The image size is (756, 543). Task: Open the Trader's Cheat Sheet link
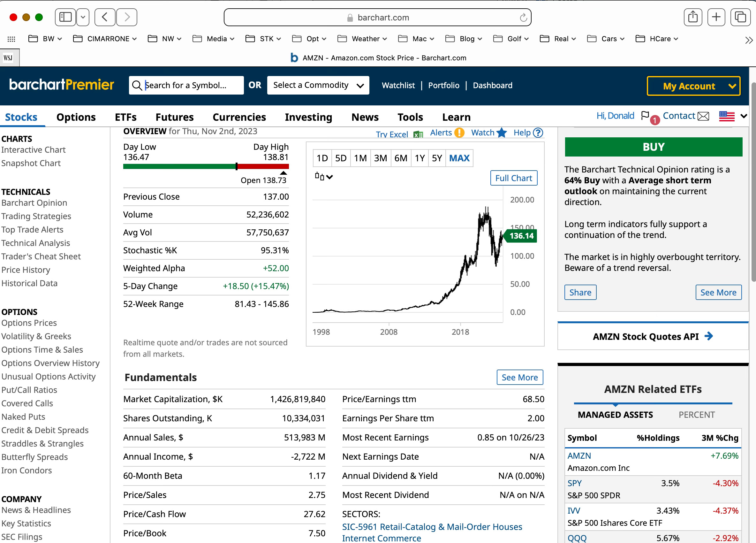[x=41, y=256]
